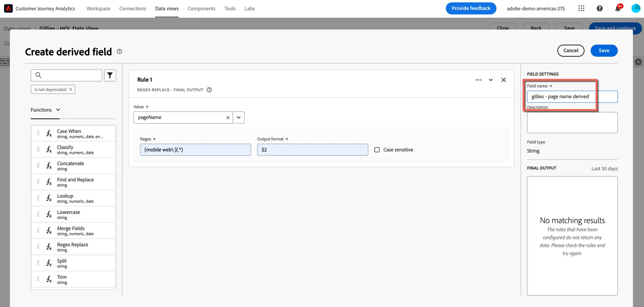Remove the 'Is not deprecated' filter tag
644x307 pixels.
71,89
